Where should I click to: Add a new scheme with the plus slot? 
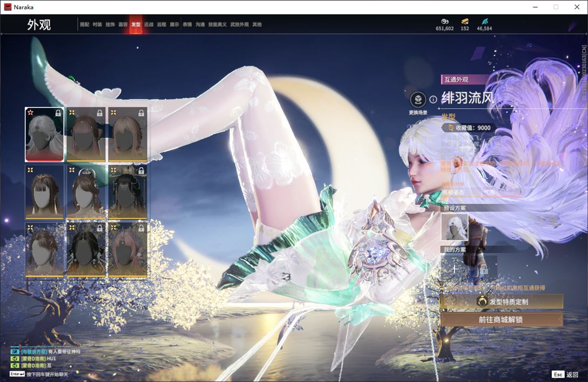[455, 269]
